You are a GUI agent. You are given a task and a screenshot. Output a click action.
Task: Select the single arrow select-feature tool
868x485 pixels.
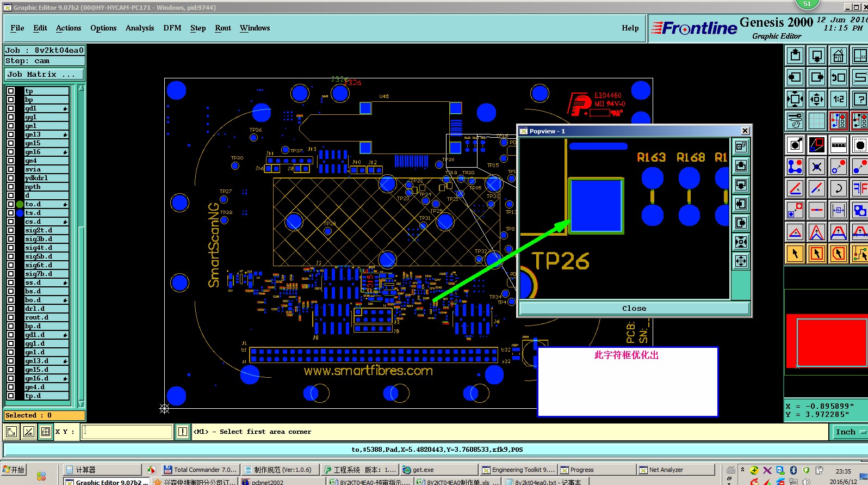coord(795,254)
